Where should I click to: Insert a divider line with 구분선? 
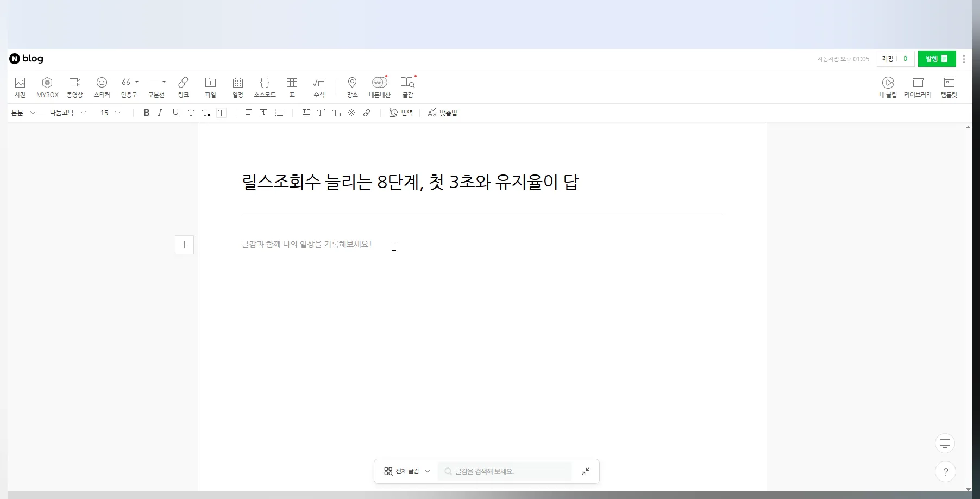tap(154, 87)
